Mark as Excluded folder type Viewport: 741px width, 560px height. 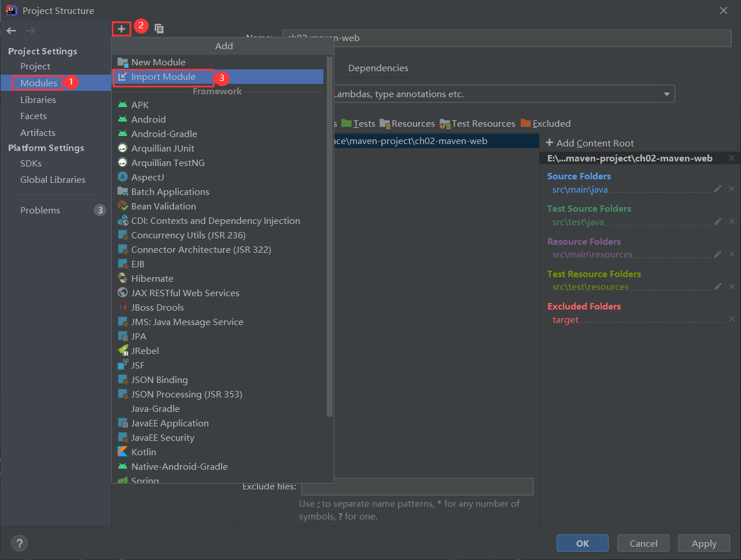click(545, 124)
